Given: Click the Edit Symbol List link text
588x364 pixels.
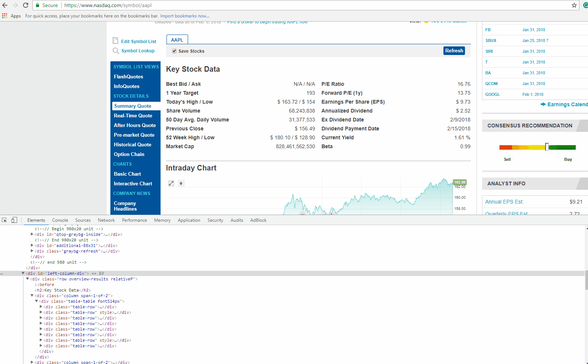Looking at the screenshot, I should pyautogui.click(x=139, y=42).
